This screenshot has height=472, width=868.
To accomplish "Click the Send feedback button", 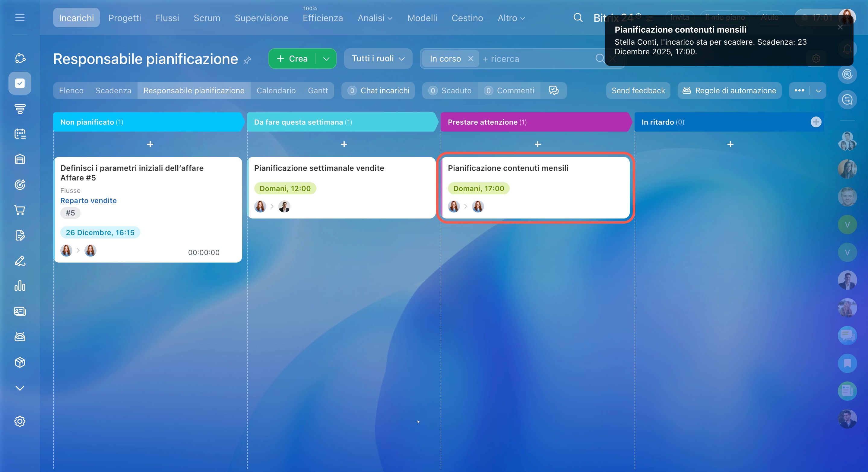I will [x=638, y=90].
